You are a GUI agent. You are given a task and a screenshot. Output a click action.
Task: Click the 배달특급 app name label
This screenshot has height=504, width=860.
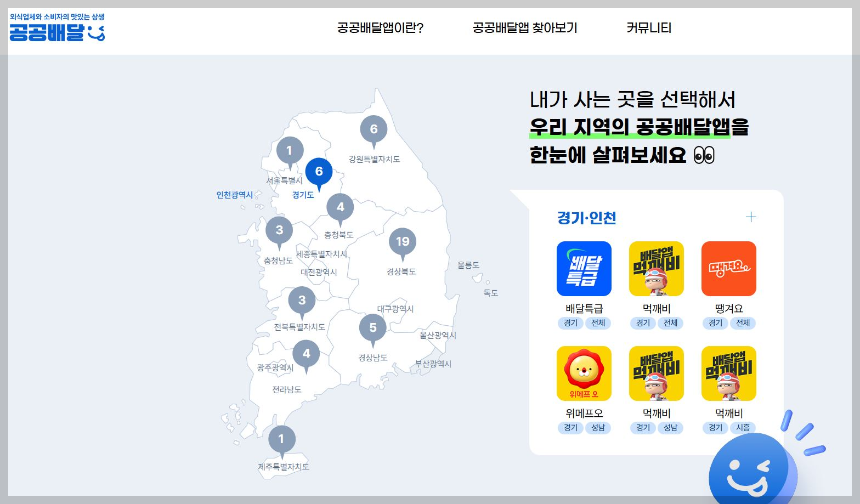point(584,308)
